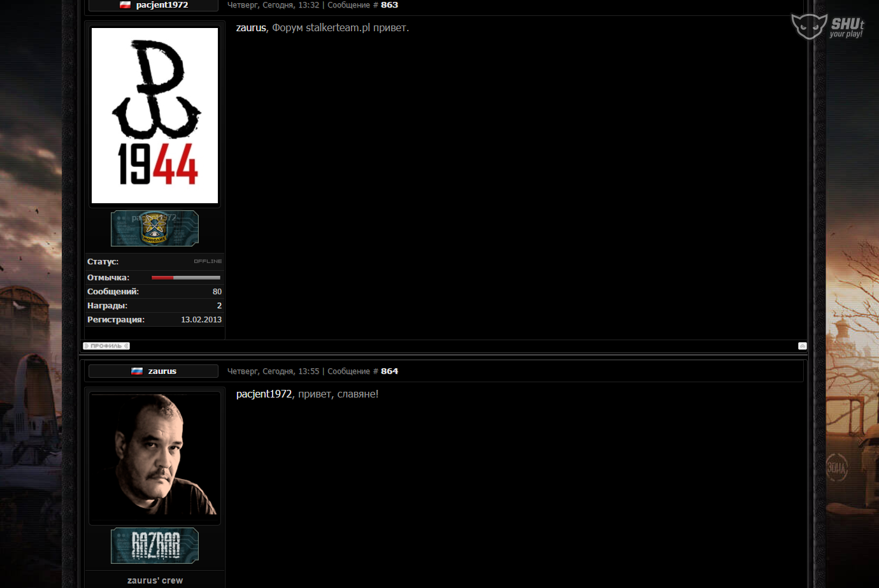Click the OFFLINE status indicator

208,261
